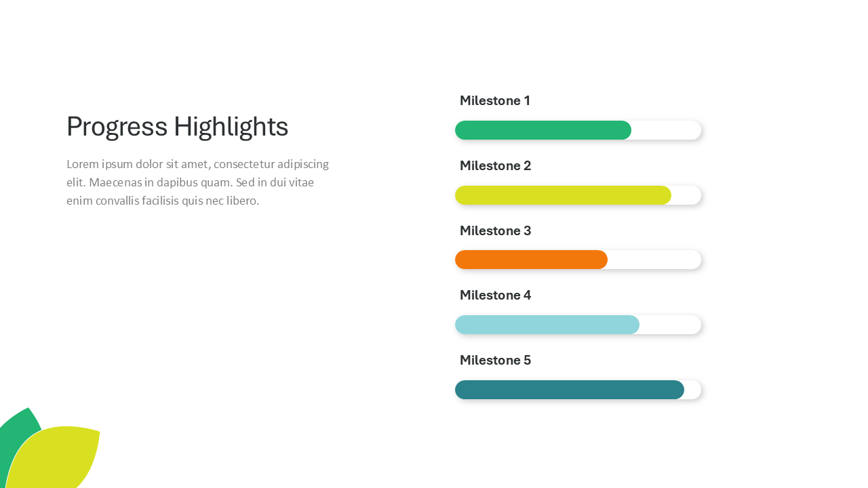Screen dimensions: 868x488
Task: Click the unfilled white end of Milestone 3 bar
Action: tap(654, 260)
